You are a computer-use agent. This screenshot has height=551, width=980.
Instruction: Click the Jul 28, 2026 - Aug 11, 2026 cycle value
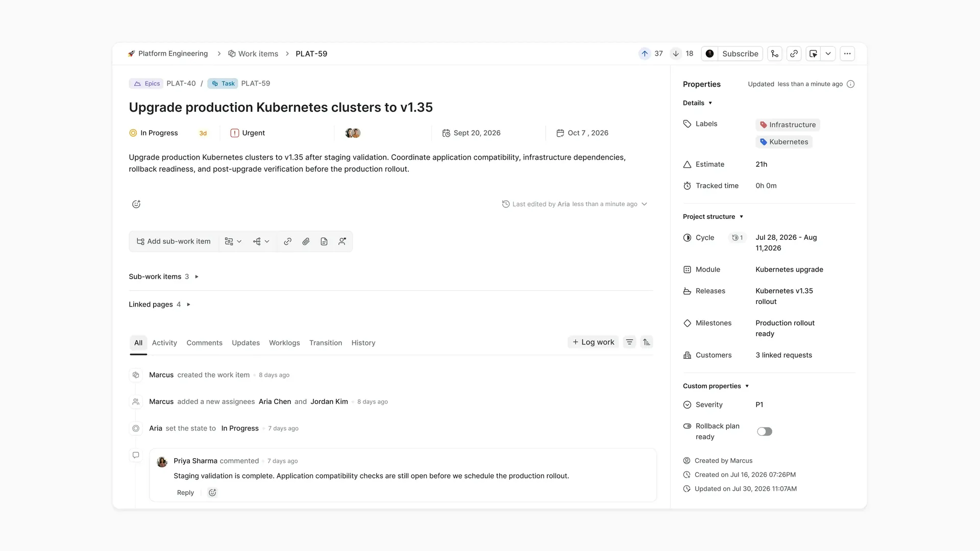point(786,243)
